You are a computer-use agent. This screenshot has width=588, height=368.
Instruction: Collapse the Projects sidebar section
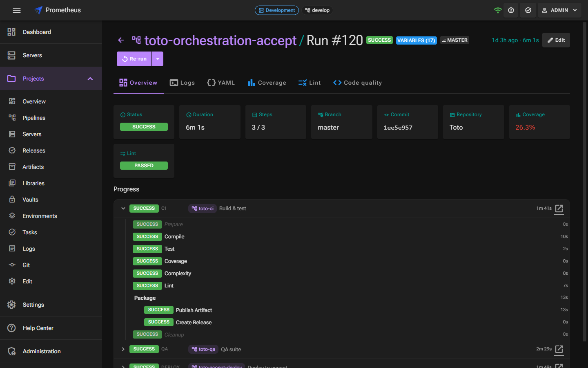click(90, 79)
